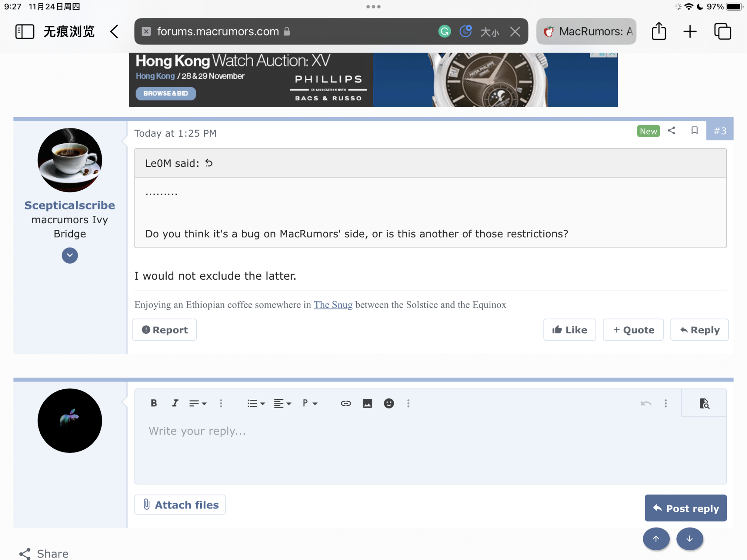The image size is (747, 560).
Task: Click the undo arrow in editor
Action: click(x=646, y=403)
